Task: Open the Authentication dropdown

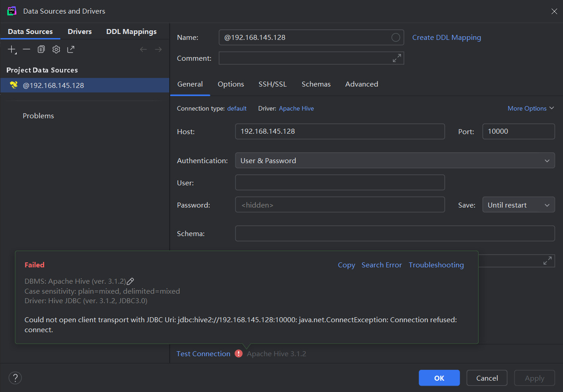Action: click(395, 160)
